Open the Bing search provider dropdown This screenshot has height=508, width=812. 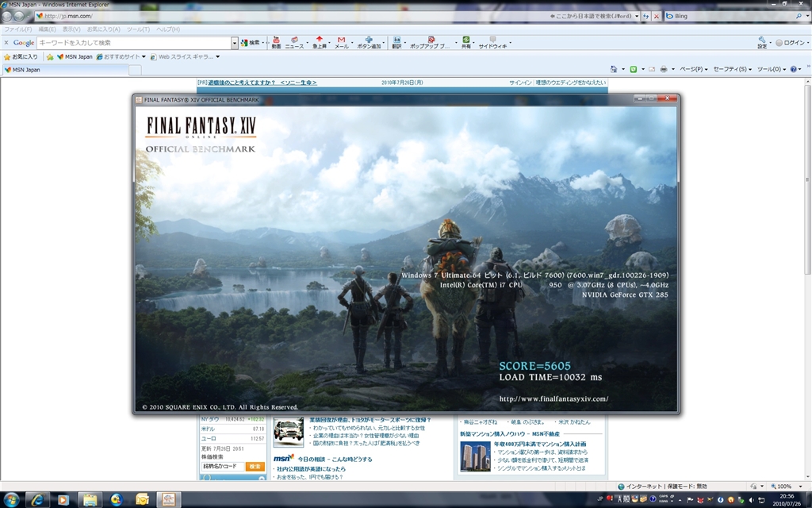coord(806,16)
